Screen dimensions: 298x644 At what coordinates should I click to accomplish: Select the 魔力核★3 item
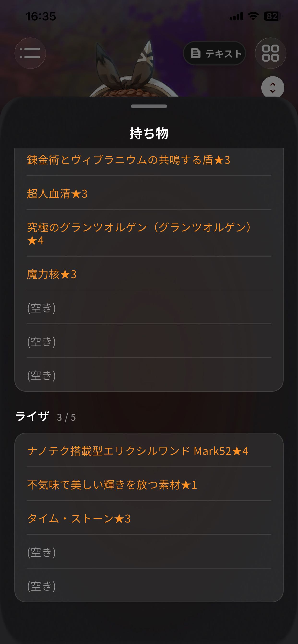tap(149, 274)
